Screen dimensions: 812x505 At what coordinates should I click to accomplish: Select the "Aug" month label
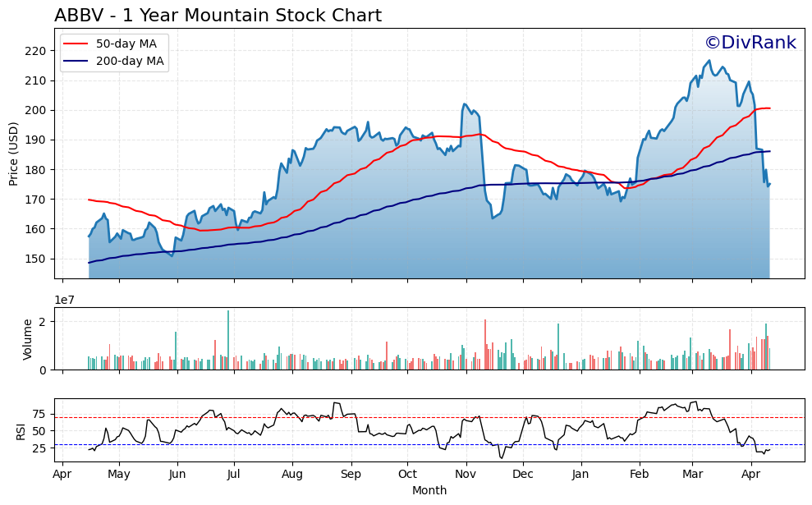click(292, 475)
